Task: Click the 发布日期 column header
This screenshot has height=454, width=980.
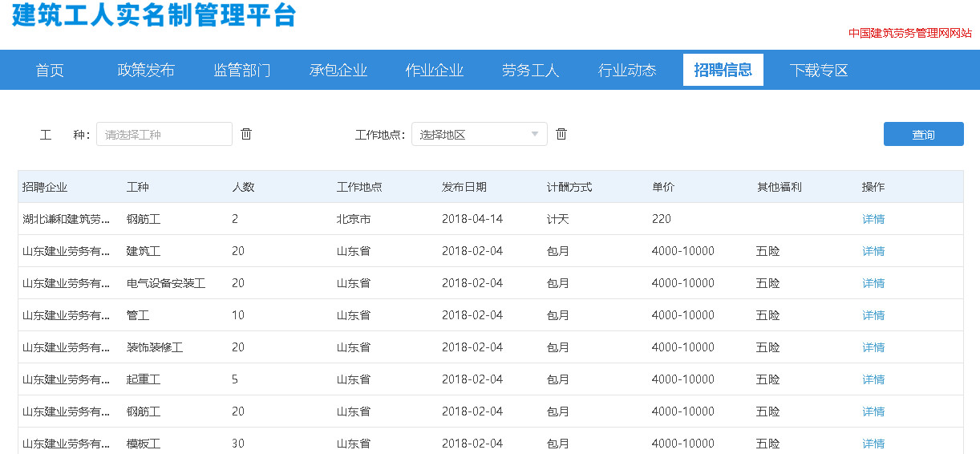Action: [x=464, y=187]
